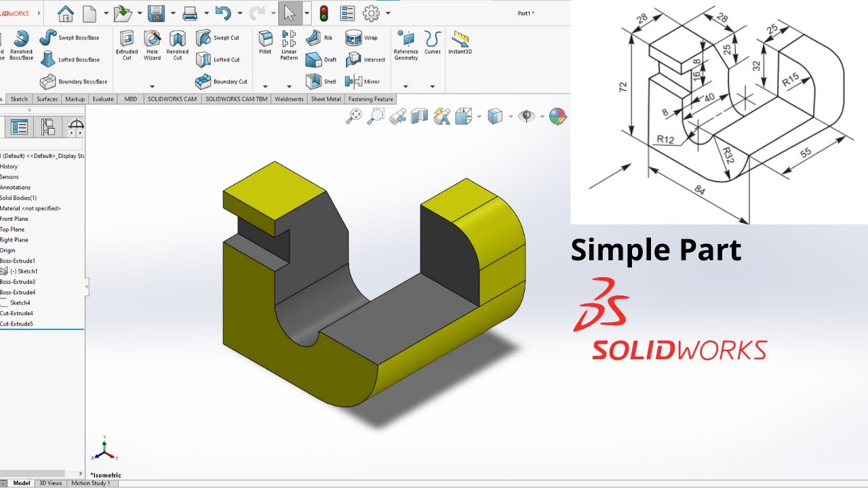Open the dropdown next to Options gear

387,13
